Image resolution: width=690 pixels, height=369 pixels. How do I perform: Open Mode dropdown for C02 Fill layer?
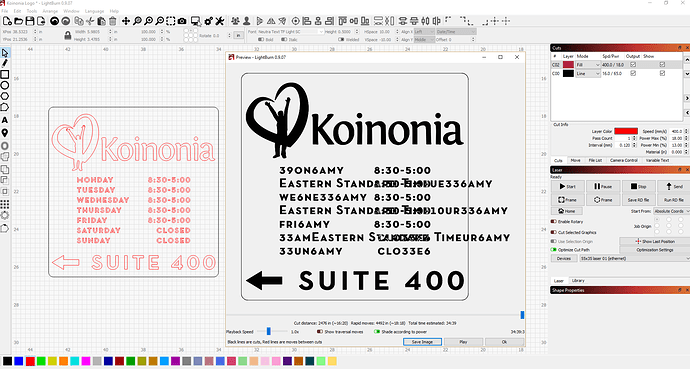coord(588,65)
